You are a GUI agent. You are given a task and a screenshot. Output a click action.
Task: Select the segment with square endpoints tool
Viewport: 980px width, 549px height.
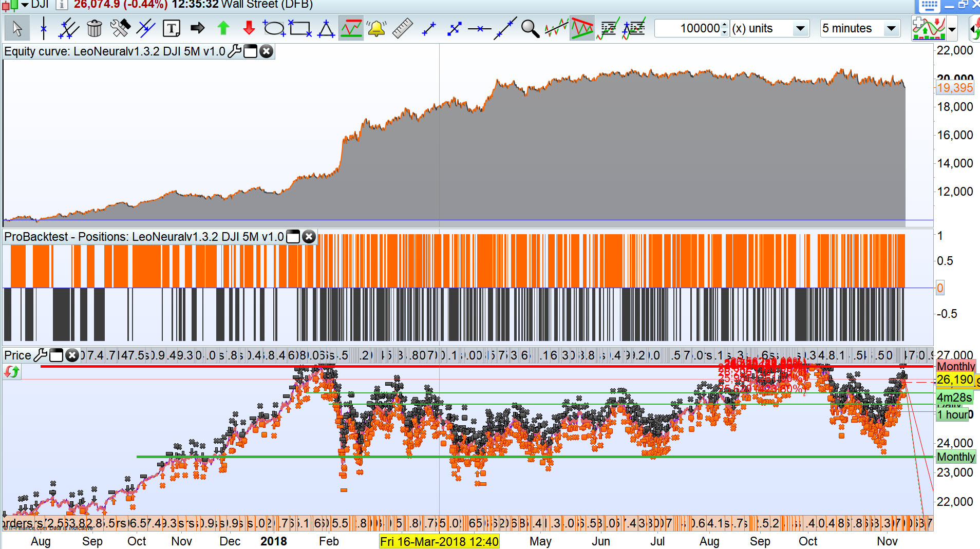tap(454, 28)
